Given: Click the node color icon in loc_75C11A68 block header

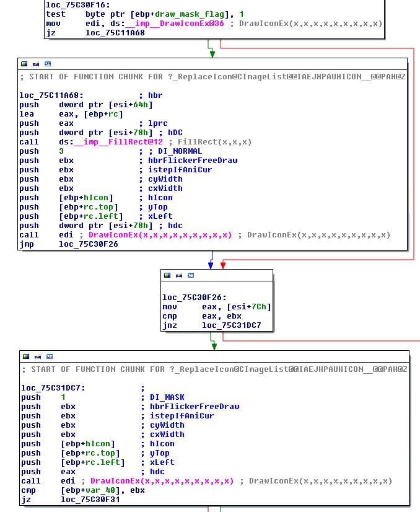Looking at the screenshot, I should pyautogui.click(x=24, y=64).
